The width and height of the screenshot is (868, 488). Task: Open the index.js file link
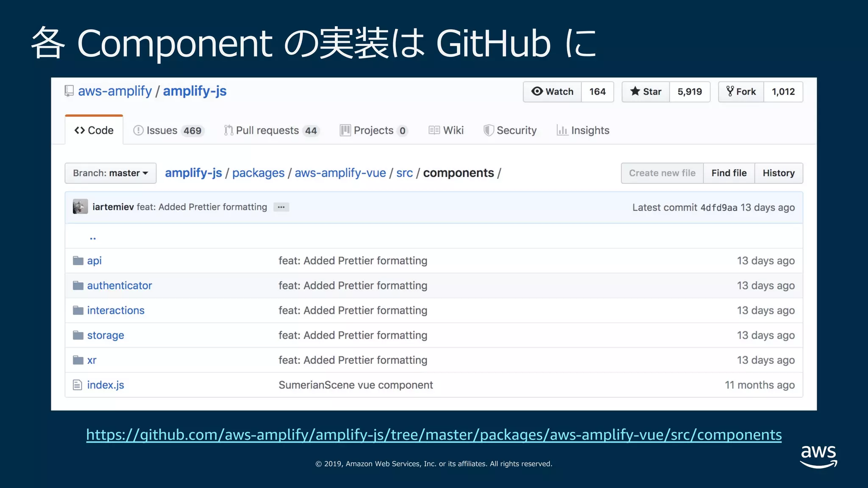[x=106, y=385]
